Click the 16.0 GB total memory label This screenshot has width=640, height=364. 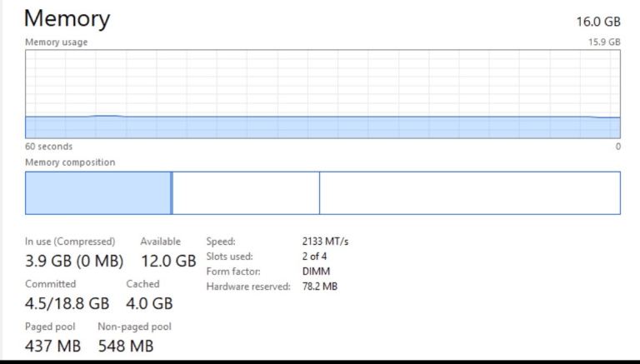coord(598,21)
